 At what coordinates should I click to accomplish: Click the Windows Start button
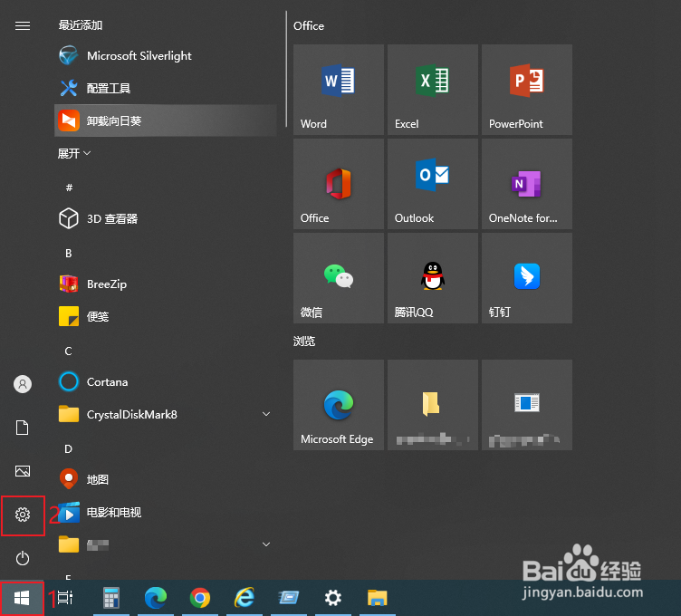[22, 598]
